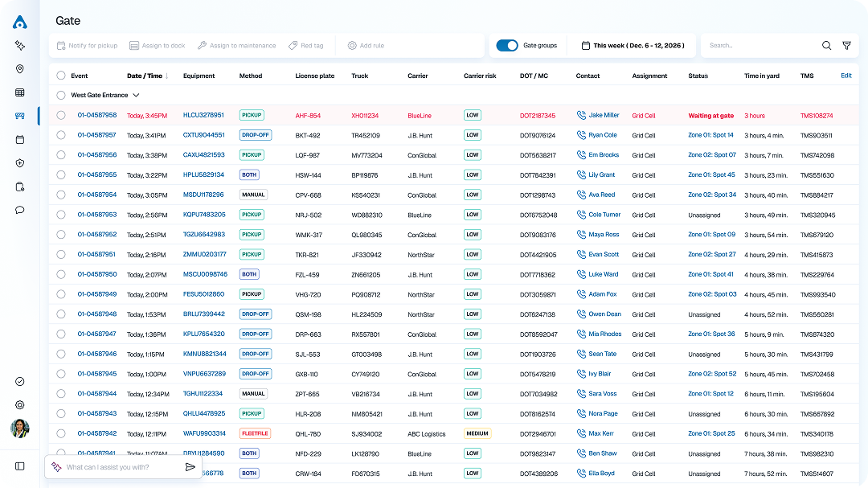
Task: Click the Edit columns link
Action: (x=845, y=76)
